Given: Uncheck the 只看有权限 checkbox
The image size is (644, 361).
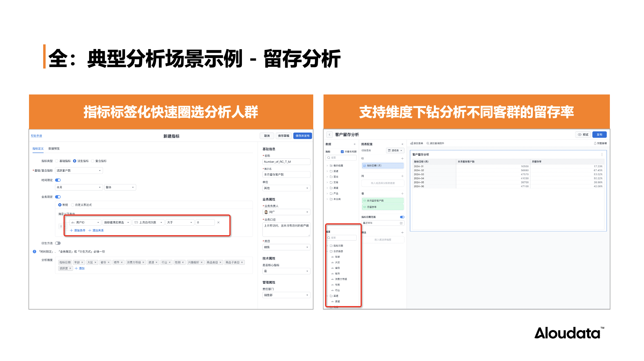Looking at the screenshot, I should click(342, 152).
